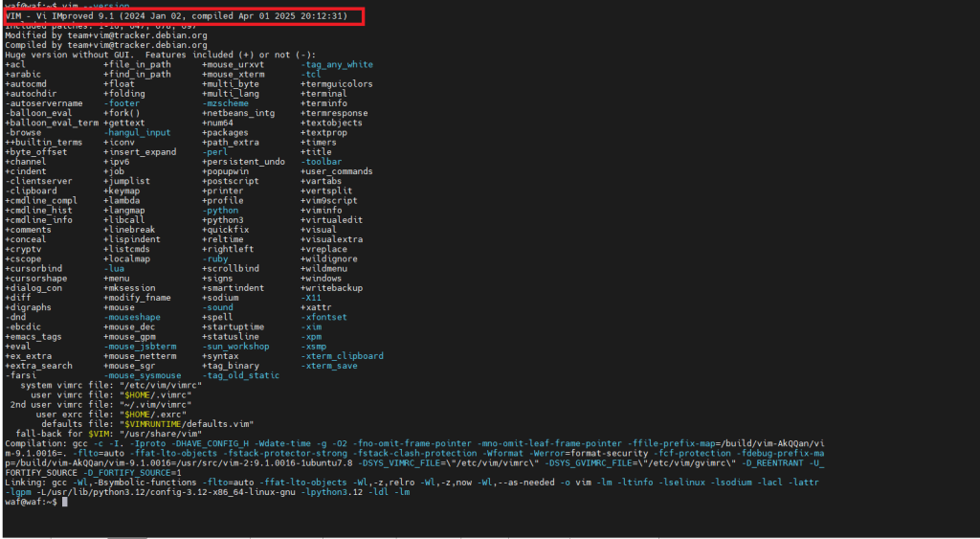The width and height of the screenshot is (980, 539).
Task: Click the '+emacs_tags' feature text
Action: [33, 336]
